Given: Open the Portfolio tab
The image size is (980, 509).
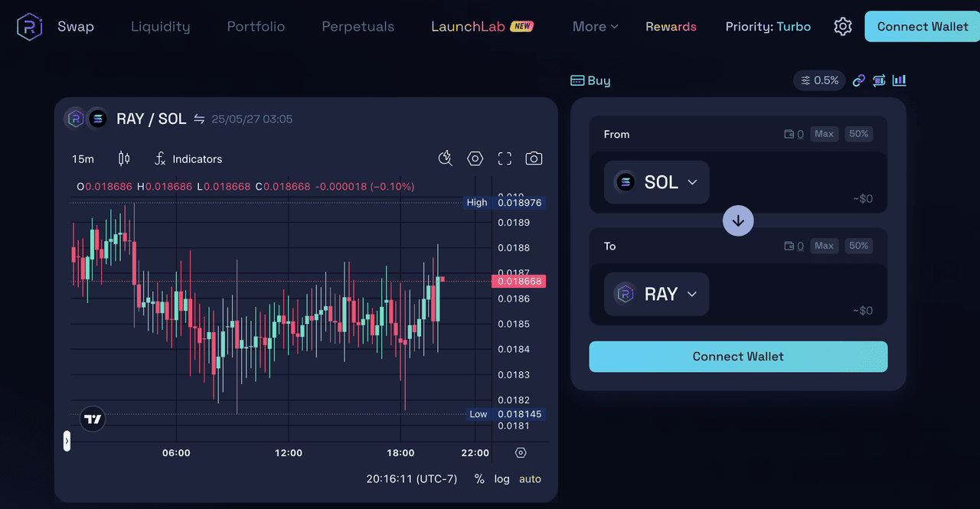Looking at the screenshot, I should [256, 27].
